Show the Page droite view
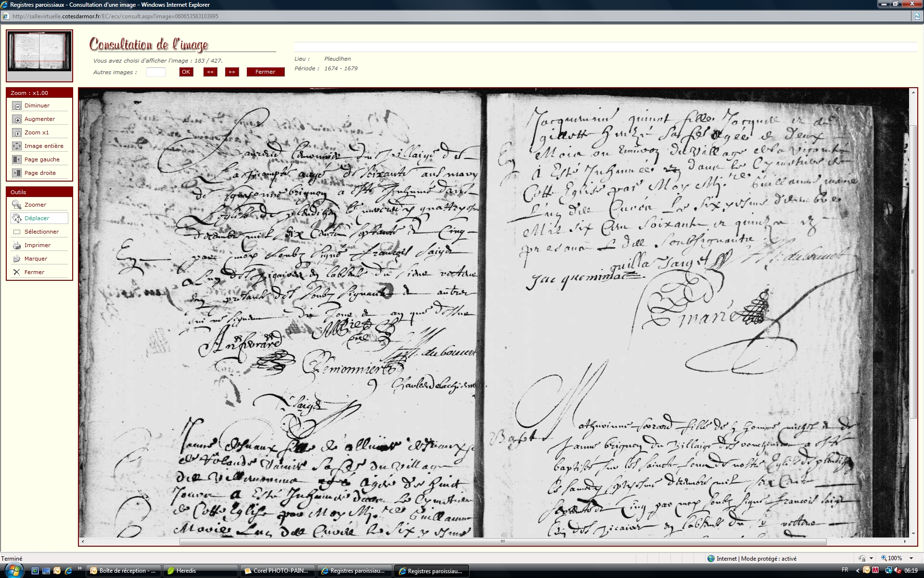The width and height of the screenshot is (924, 578). click(x=17, y=173)
